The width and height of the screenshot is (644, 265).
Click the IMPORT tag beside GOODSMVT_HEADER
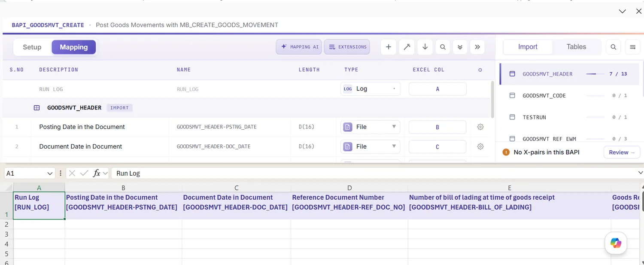tap(119, 108)
